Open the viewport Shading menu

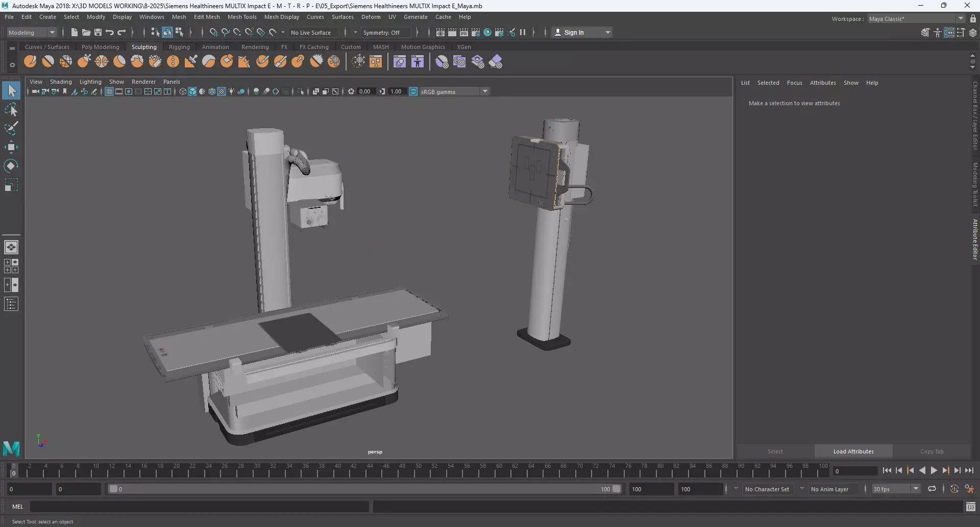tap(61, 82)
